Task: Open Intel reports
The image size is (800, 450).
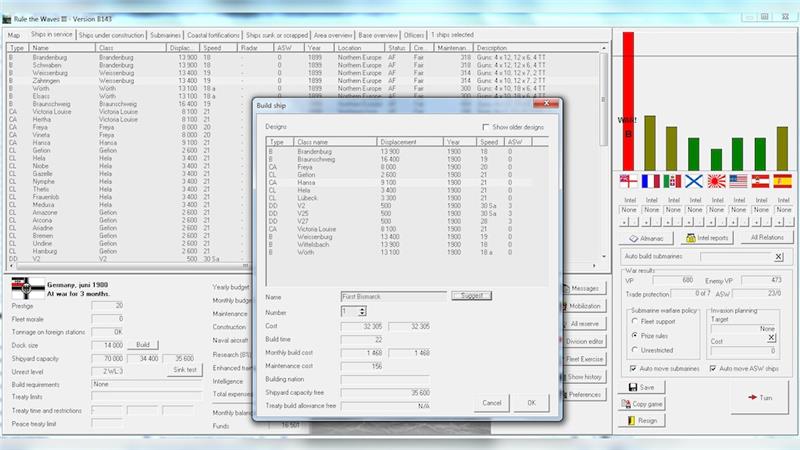Action: coord(707,238)
